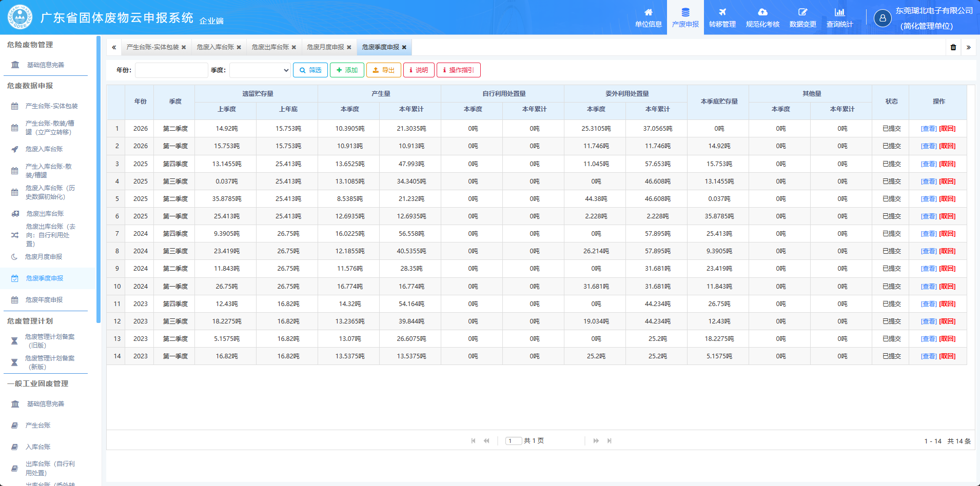Viewport: 980px width, 486px height.
Task: Go to previous page of table
Action: (x=486, y=441)
